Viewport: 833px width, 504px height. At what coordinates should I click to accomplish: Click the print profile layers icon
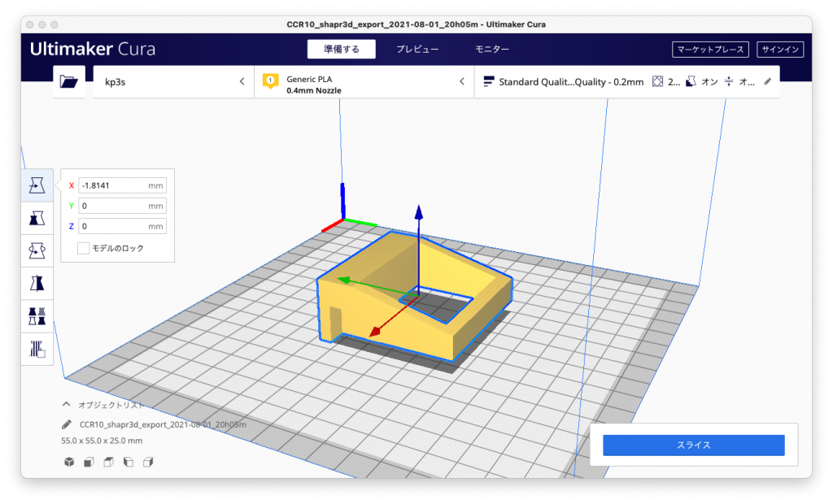tap(489, 81)
